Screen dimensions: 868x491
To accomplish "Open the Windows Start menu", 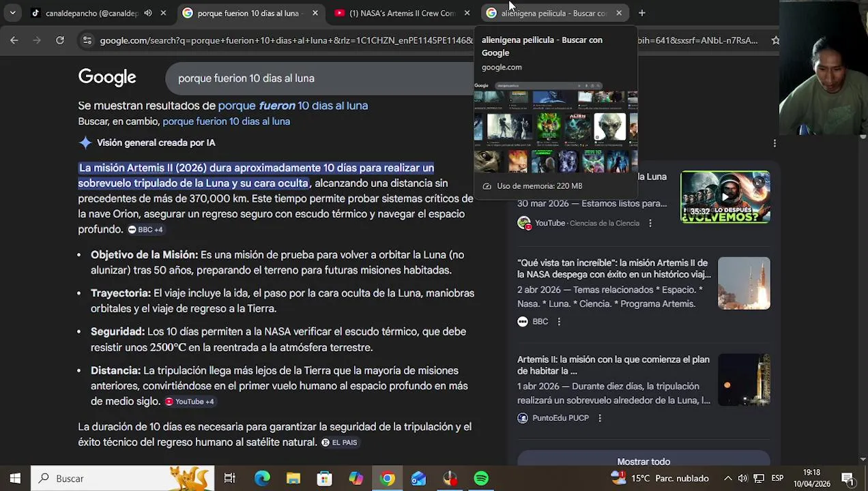I will pos(15,478).
